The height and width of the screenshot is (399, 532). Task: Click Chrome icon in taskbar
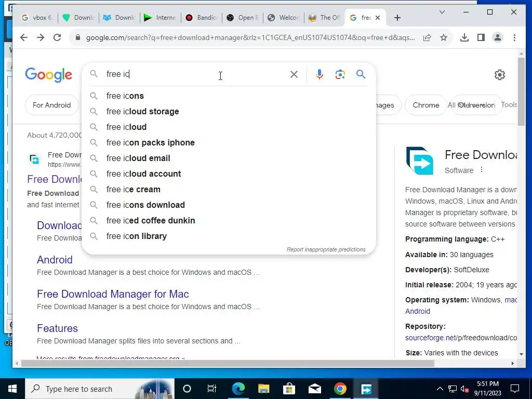[340, 389]
